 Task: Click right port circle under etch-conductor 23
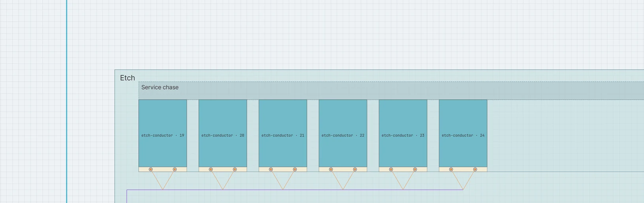point(415,169)
